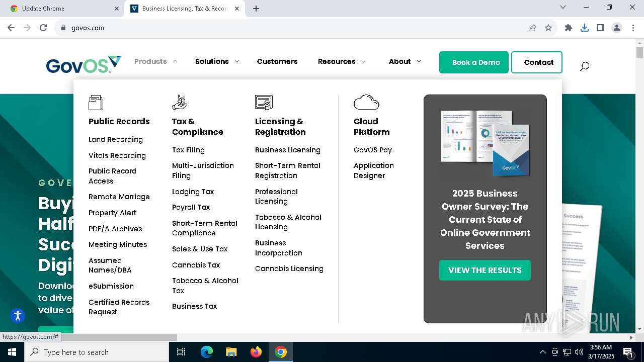Viewport: 644px width, 362px height.
Task: Open the Vitals Recording link
Action: (117, 155)
